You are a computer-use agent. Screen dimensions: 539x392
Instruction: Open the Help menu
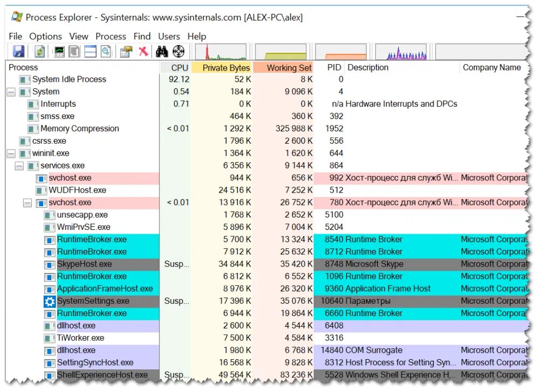click(x=197, y=37)
